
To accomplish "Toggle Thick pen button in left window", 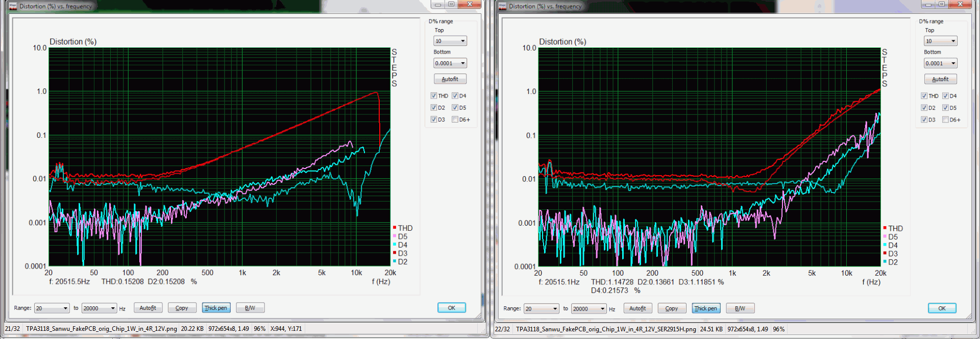I will 216,308.
